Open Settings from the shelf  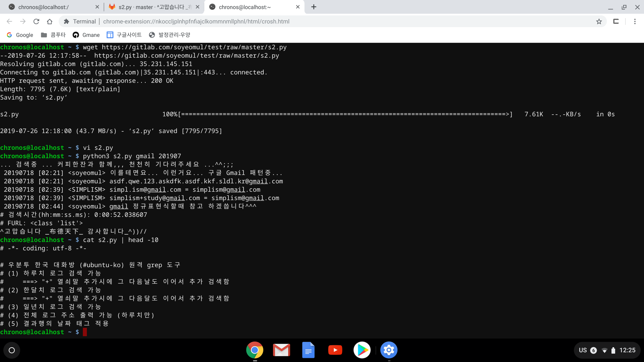point(389,350)
